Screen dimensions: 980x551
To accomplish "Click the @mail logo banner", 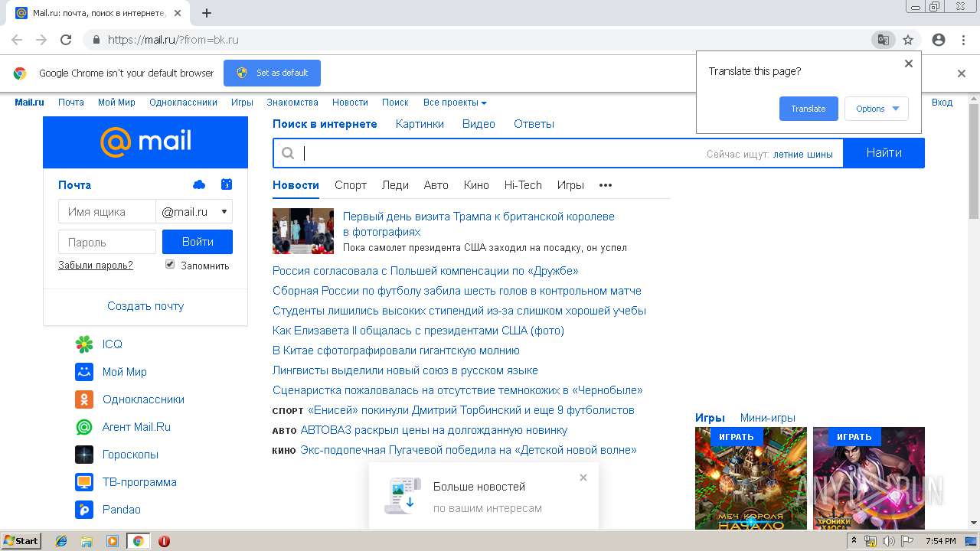I will click(x=145, y=142).
